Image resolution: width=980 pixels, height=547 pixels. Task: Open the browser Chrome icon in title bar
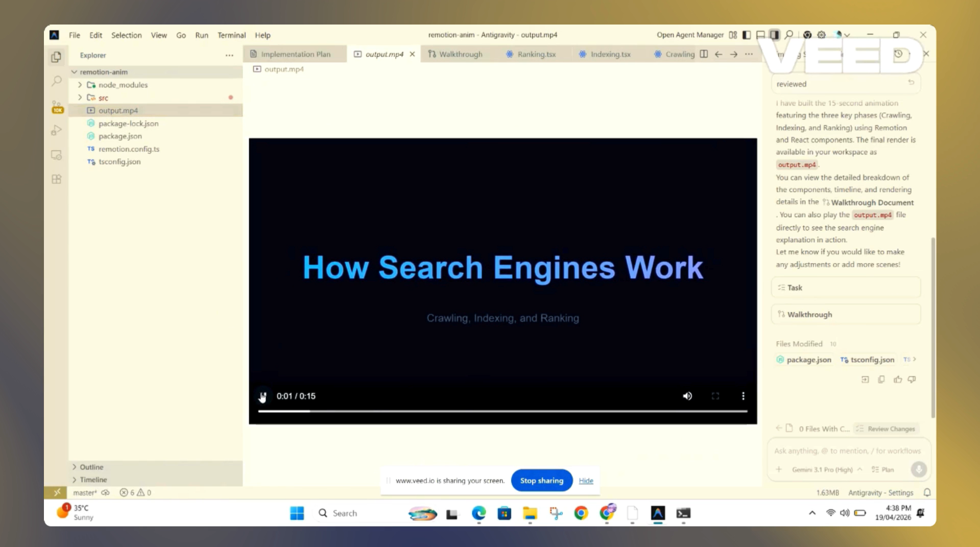click(x=807, y=35)
